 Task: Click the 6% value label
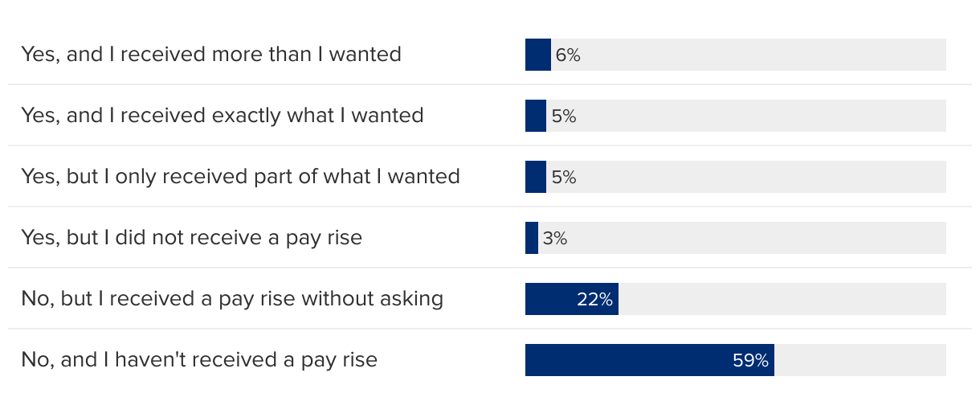pyautogui.click(x=568, y=55)
